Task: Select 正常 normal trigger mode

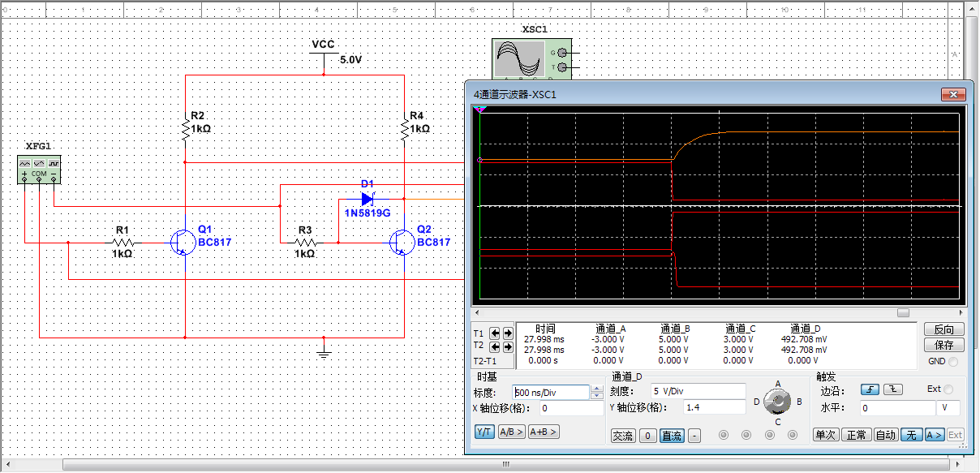Action: coord(856,435)
